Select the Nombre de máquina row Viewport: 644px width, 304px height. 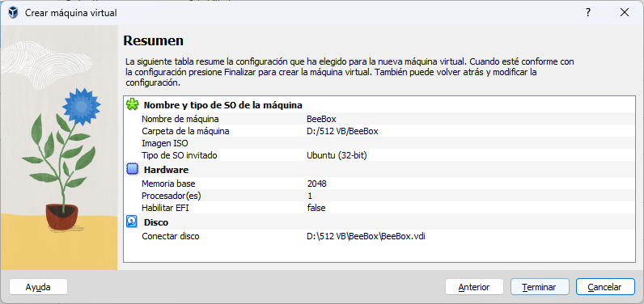[x=388, y=119]
